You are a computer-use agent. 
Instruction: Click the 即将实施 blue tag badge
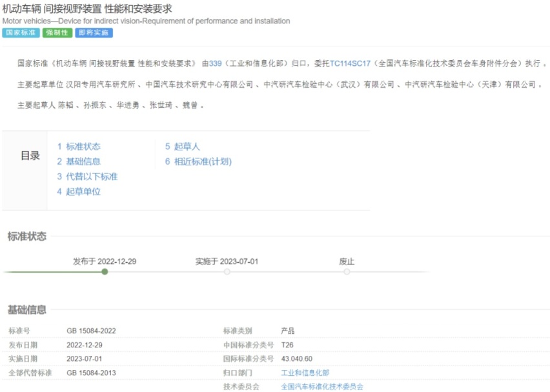tap(94, 33)
